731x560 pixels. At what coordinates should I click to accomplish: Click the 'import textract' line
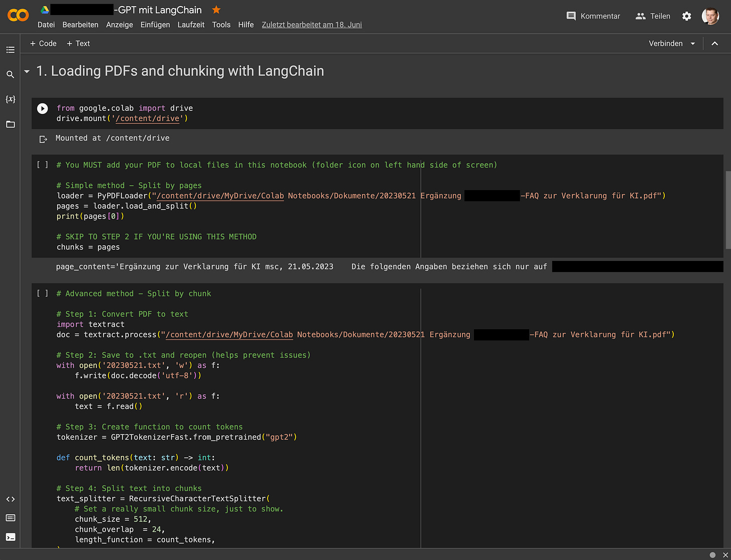click(x=90, y=324)
